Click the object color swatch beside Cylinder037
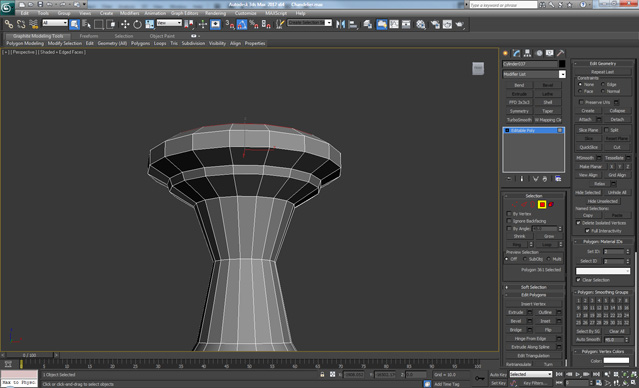 pyautogui.click(x=562, y=64)
